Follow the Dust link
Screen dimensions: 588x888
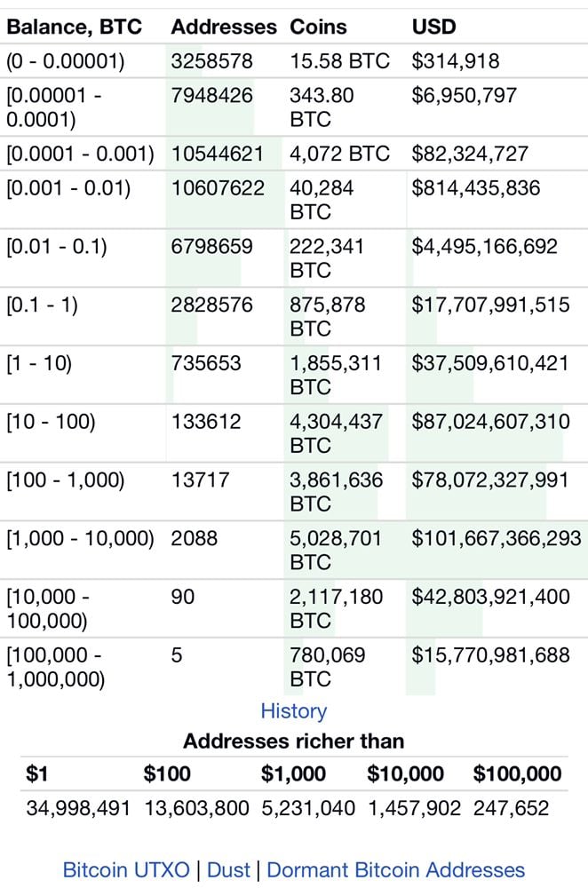coord(228,870)
